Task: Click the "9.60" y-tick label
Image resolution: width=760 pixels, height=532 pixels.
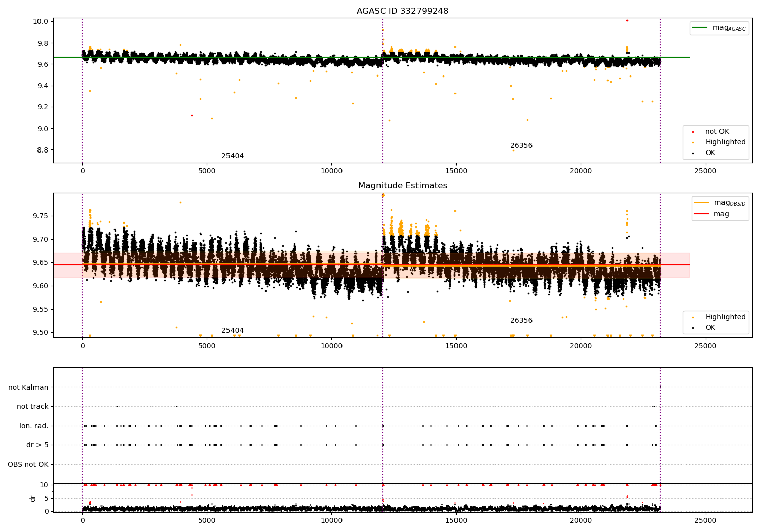Action: [x=42, y=286]
